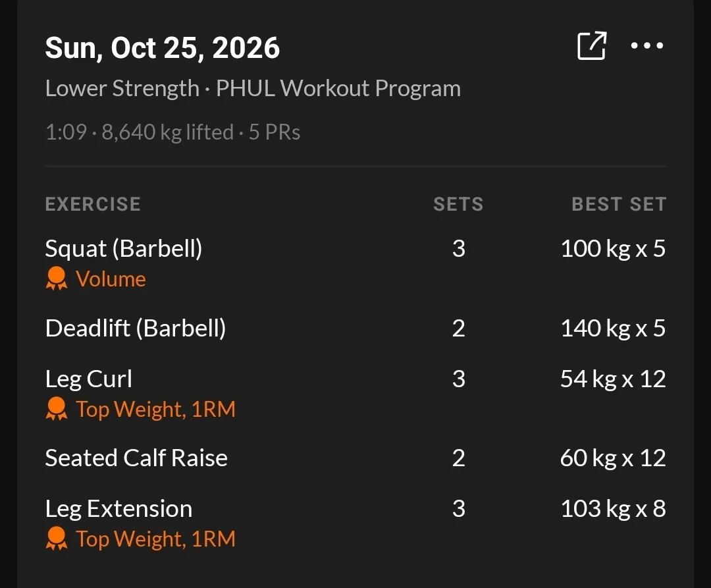Open the three-dot more options menu
The height and width of the screenshot is (588, 711).
[x=647, y=45]
